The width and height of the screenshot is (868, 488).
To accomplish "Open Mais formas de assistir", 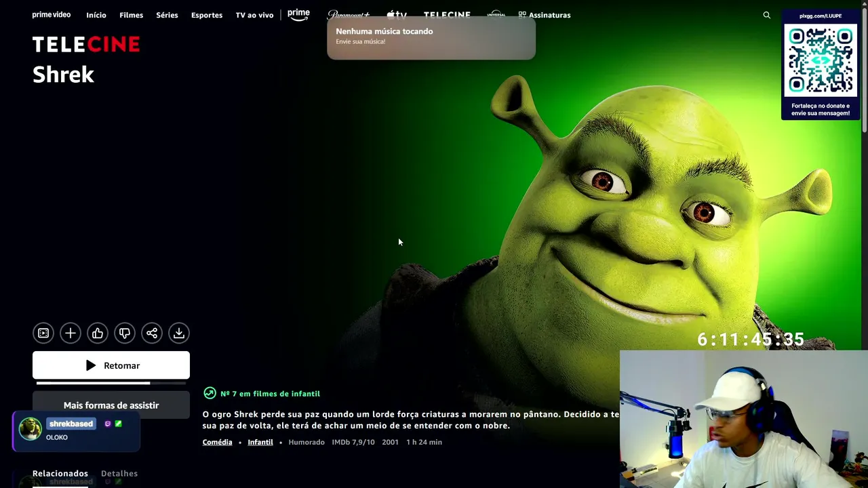I will point(111,405).
